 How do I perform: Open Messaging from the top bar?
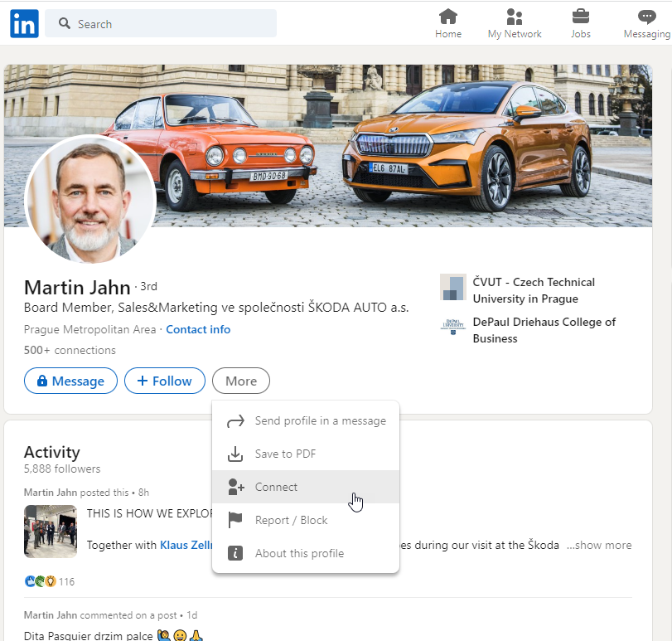646,17
